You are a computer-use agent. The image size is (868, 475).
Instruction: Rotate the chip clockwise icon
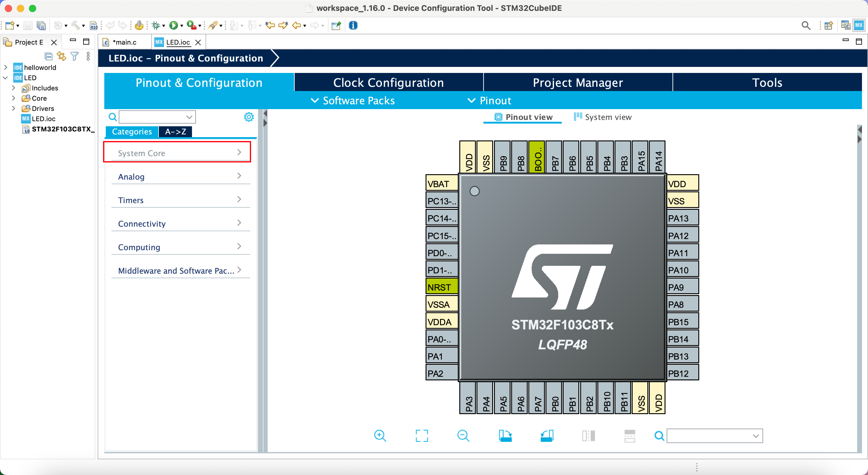pyautogui.click(x=505, y=436)
